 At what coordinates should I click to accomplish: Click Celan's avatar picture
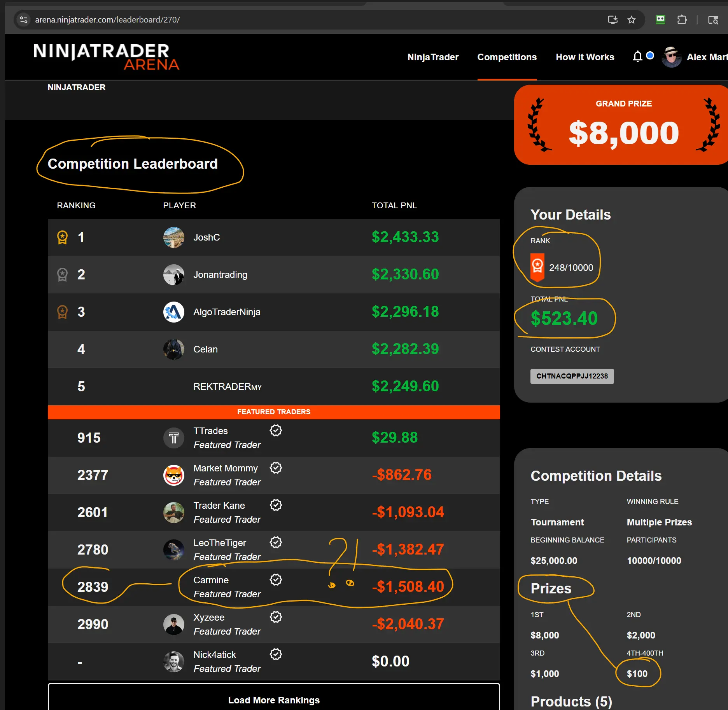tap(174, 349)
